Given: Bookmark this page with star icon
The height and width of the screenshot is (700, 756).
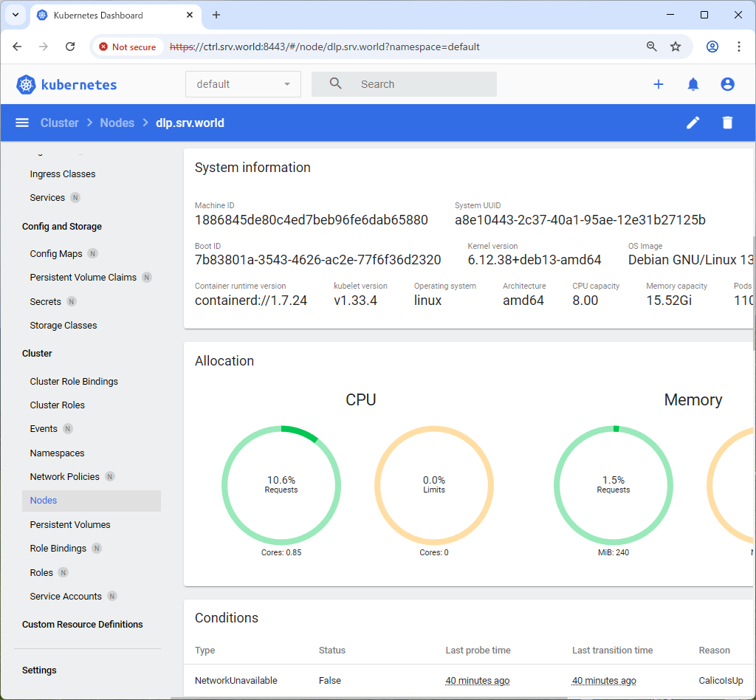Looking at the screenshot, I should point(675,47).
